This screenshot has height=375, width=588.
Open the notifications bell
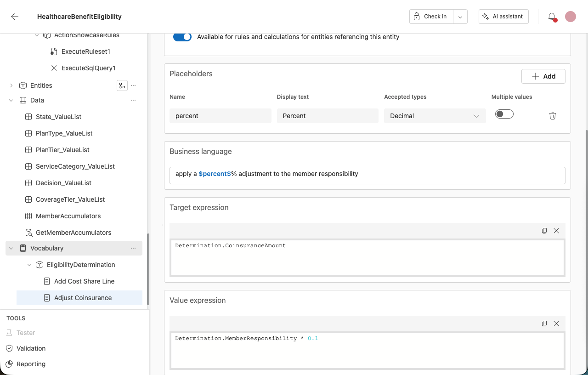click(552, 17)
